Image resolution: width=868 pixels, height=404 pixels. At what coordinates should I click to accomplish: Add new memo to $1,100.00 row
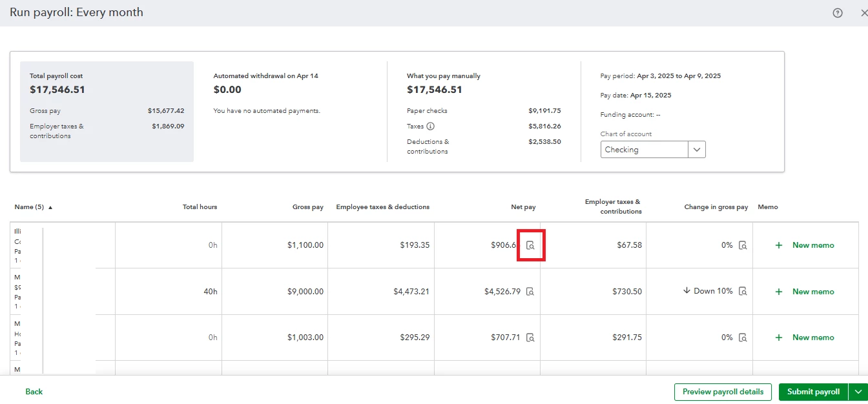pyautogui.click(x=805, y=245)
